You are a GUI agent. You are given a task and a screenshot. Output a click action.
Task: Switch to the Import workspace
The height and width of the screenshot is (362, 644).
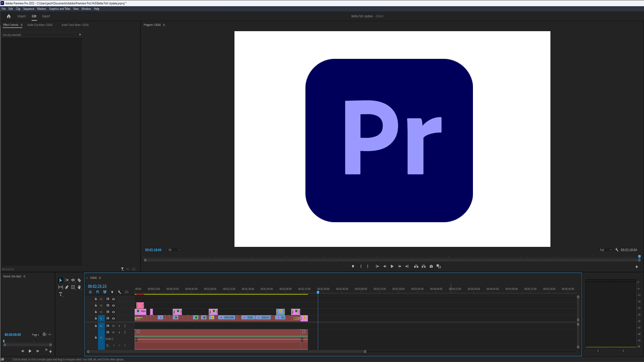tap(22, 16)
